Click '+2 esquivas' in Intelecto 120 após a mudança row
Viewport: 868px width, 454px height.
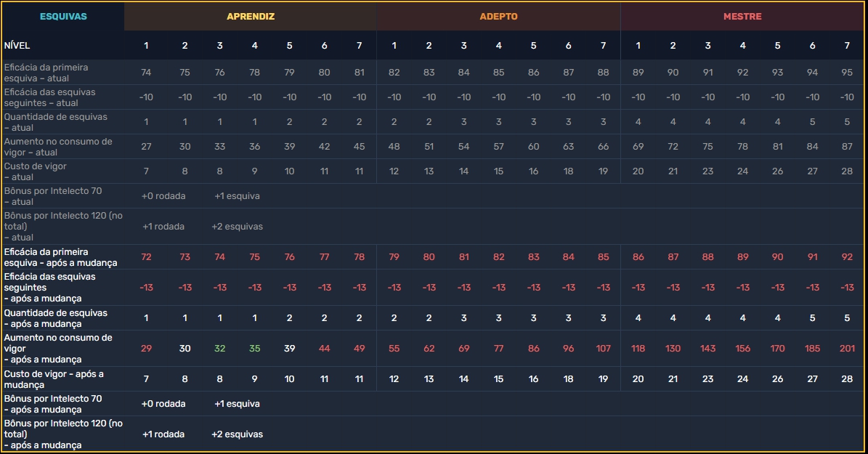pyautogui.click(x=237, y=434)
